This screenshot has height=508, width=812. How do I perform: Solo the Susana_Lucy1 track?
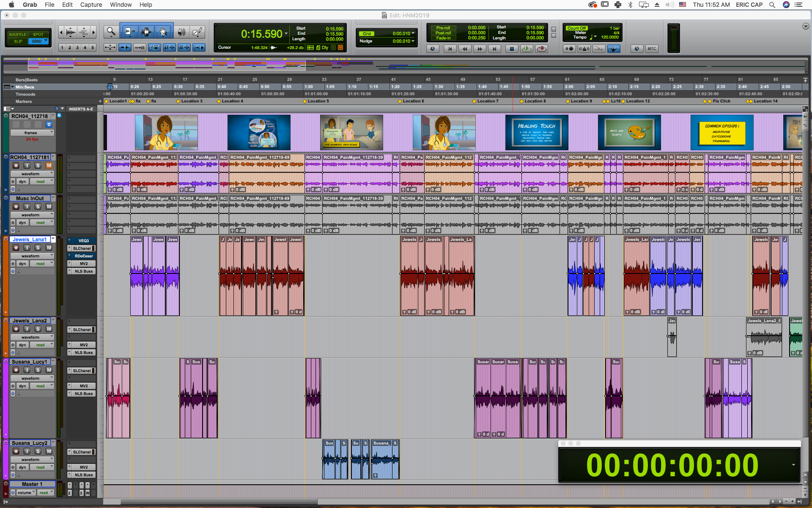(38, 370)
